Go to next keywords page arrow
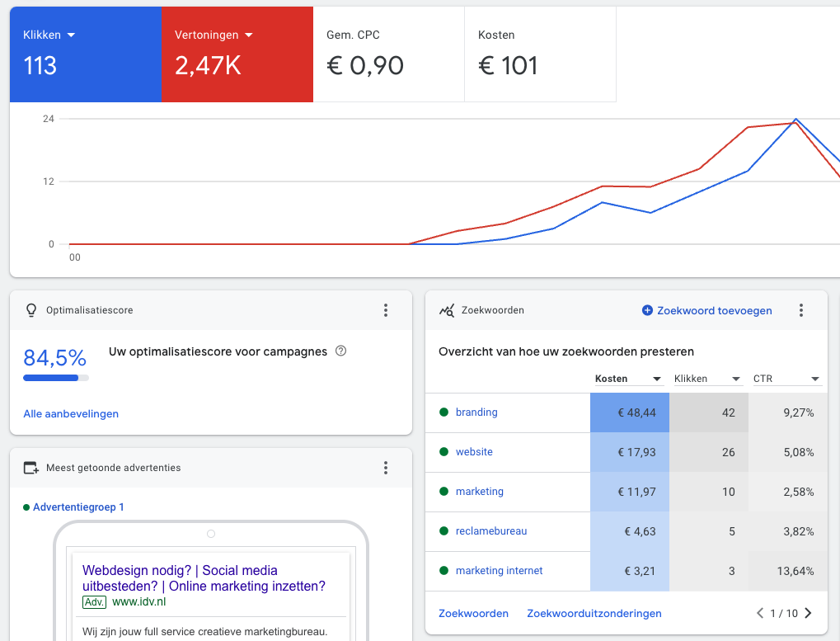Viewport: 840px width, 641px height. click(x=809, y=613)
